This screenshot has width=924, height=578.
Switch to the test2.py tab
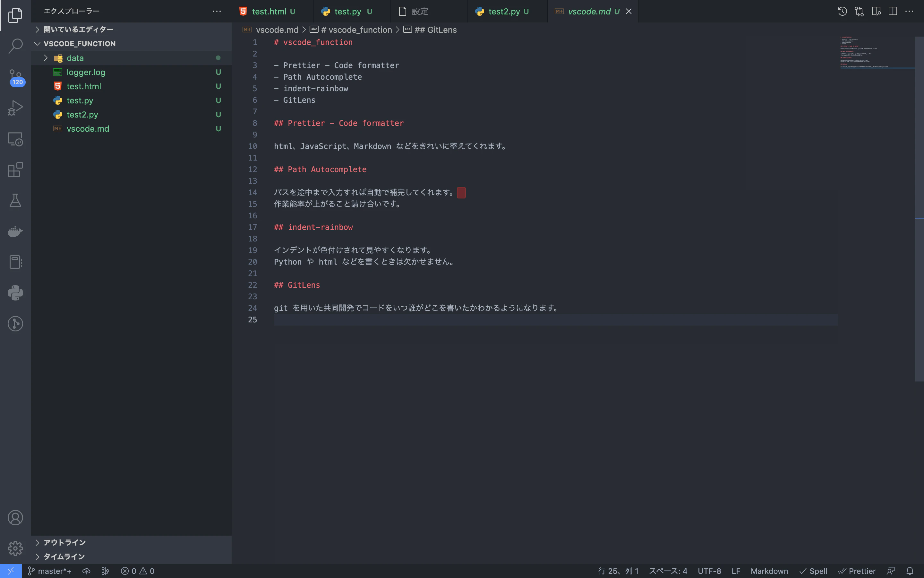pyautogui.click(x=508, y=12)
